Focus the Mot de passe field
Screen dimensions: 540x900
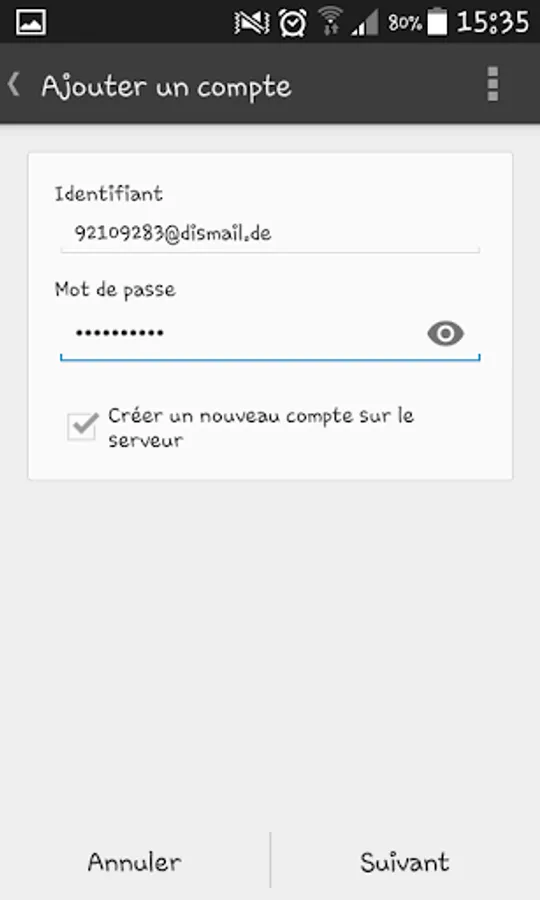click(270, 333)
